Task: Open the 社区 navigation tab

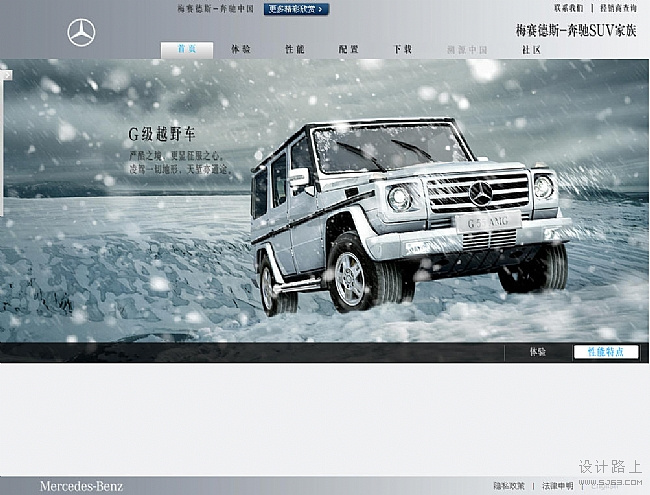Action: (531, 50)
